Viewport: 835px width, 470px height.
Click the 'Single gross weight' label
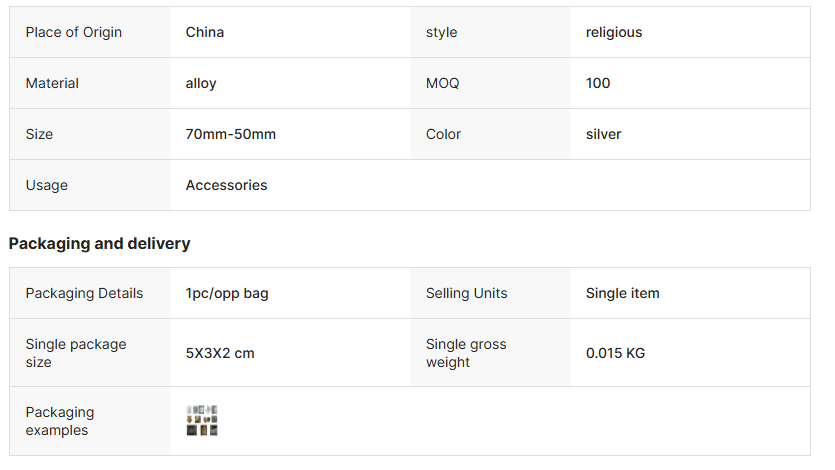pyautogui.click(x=466, y=353)
